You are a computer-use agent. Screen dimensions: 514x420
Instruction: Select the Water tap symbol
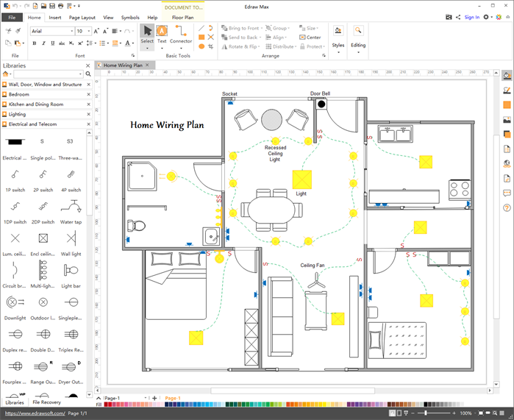click(x=71, y=207)
